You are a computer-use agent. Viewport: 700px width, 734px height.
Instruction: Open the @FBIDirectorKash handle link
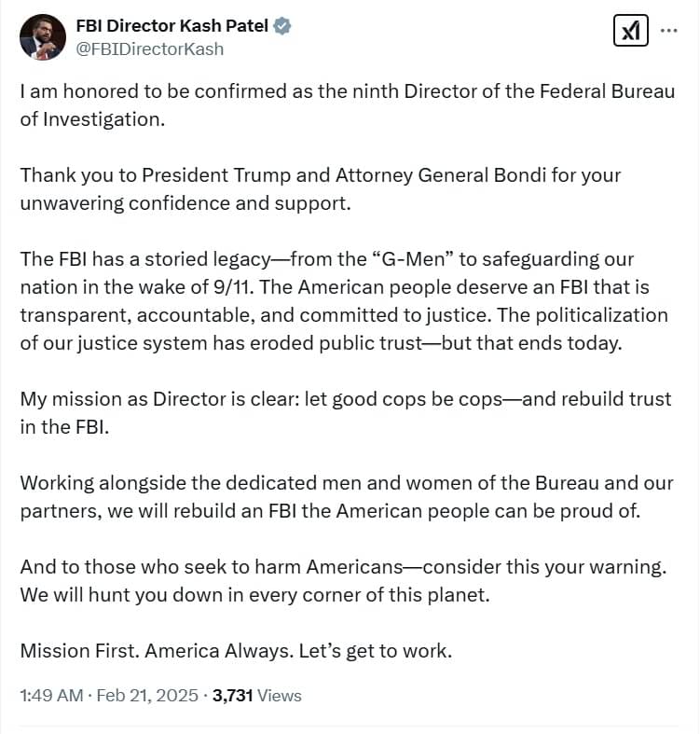[149, 49]
